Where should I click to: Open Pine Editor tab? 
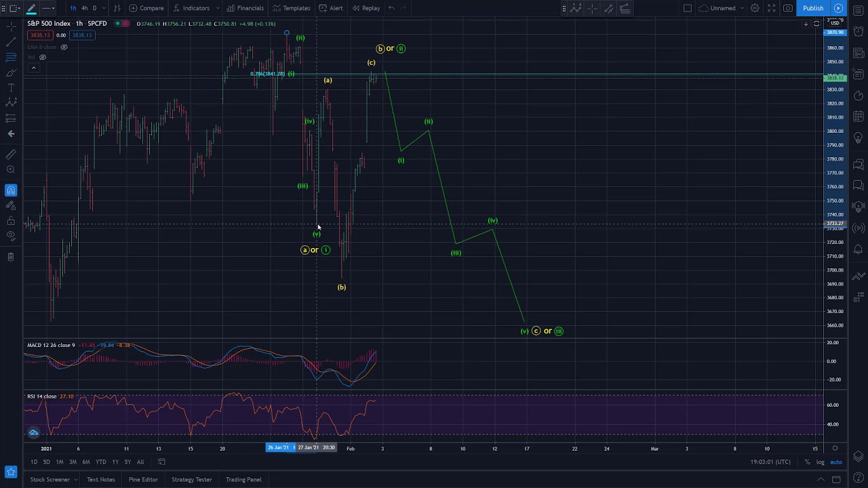(x=143, y=479)
